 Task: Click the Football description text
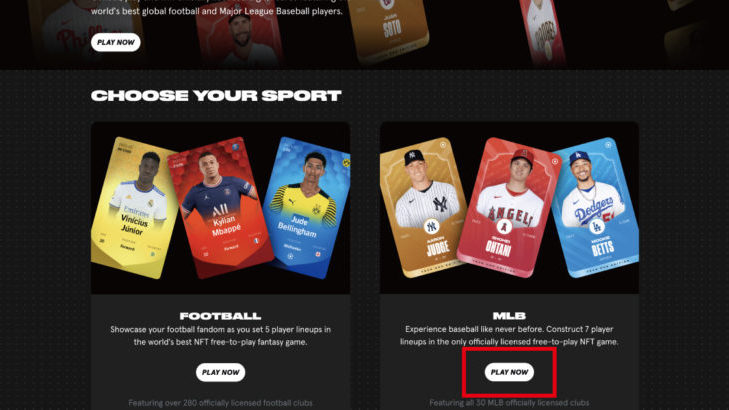point(220,336)
